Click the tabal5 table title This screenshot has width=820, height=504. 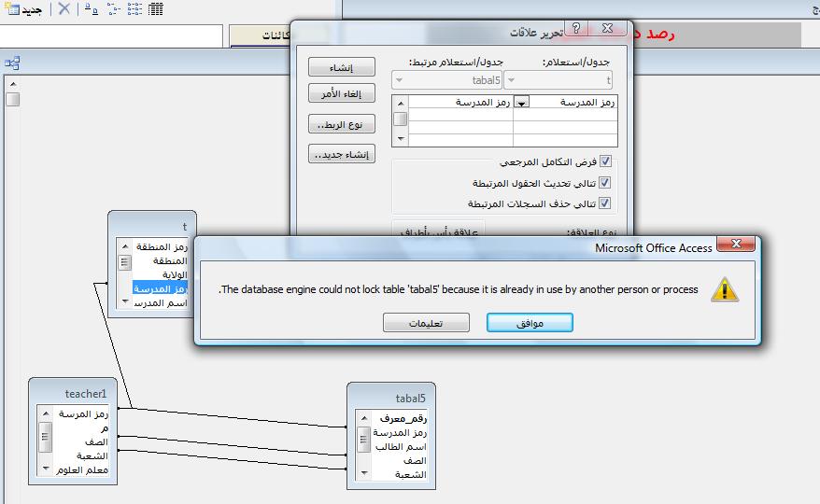pos(411,399)
